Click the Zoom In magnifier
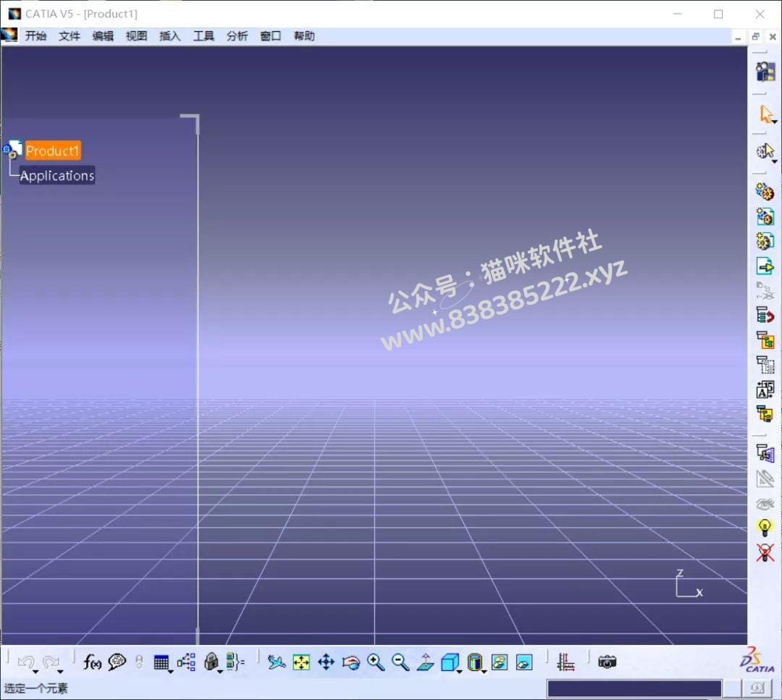 (376, 662)
